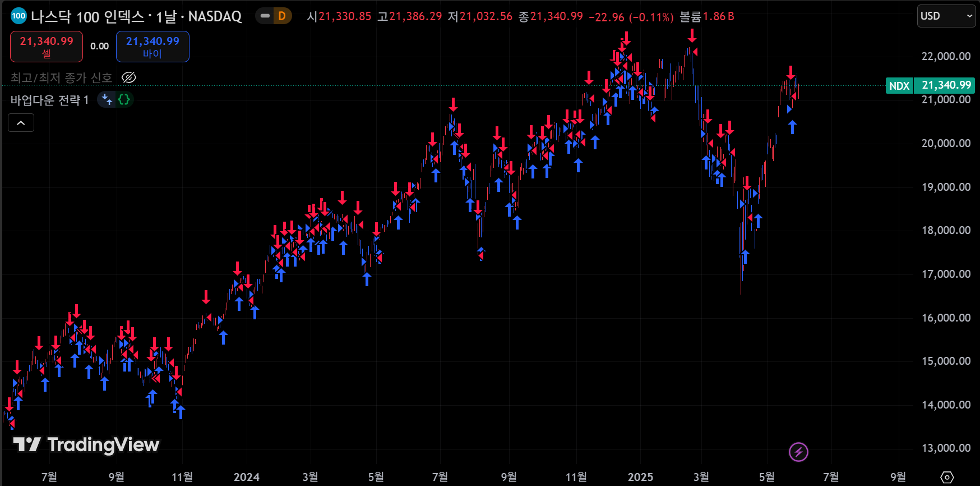Image resolution: width=980 pixels, height=486 pixels.
Task: Click the blue arrows strategy icon
Action: click(107, 100)
